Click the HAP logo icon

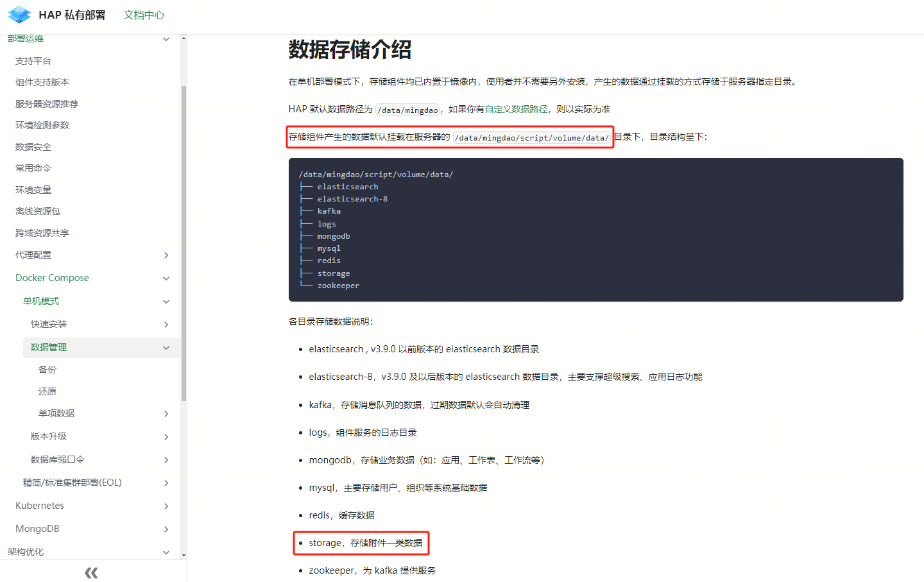[19, 14]
